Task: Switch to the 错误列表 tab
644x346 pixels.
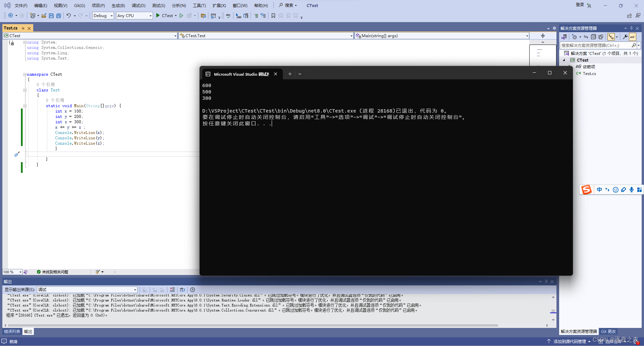Action: pos(12,332)
